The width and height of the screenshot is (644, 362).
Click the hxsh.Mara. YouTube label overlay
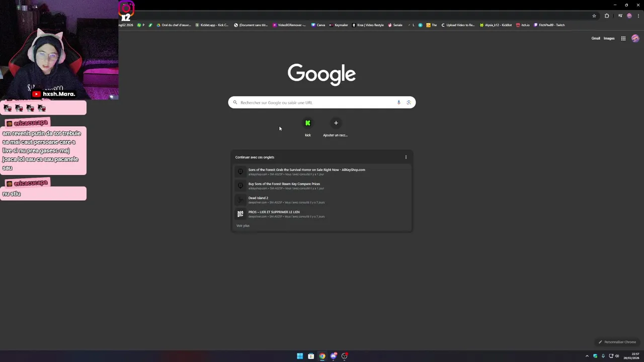click(54, 94)
